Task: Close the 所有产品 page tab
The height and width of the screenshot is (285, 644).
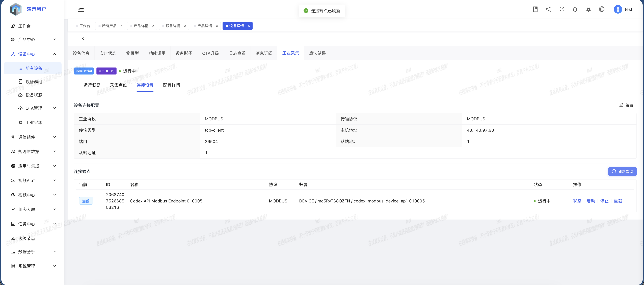Action: 121,26
